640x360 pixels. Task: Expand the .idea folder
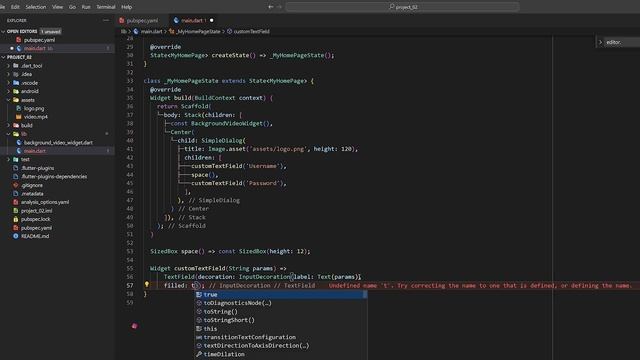[x=26, y=74]
